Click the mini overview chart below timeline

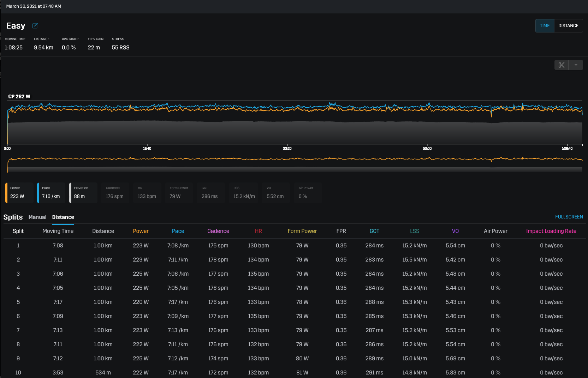[x=295, y=164]
